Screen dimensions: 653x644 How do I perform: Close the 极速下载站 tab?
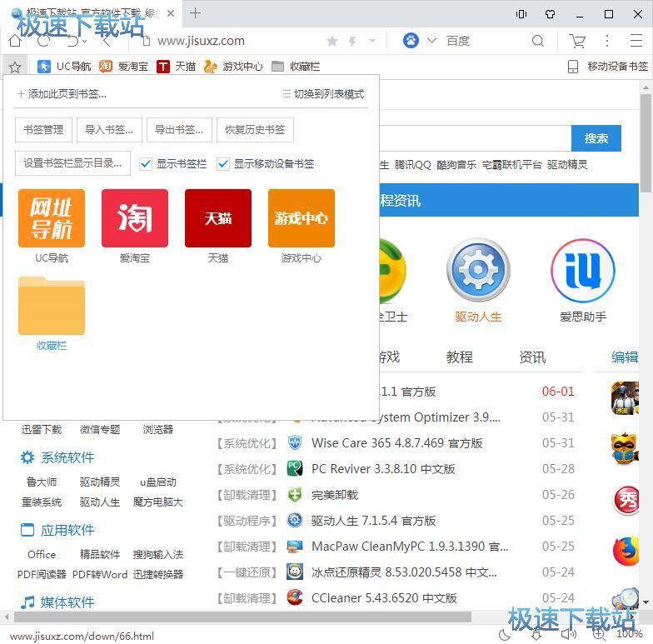[170, 13]
